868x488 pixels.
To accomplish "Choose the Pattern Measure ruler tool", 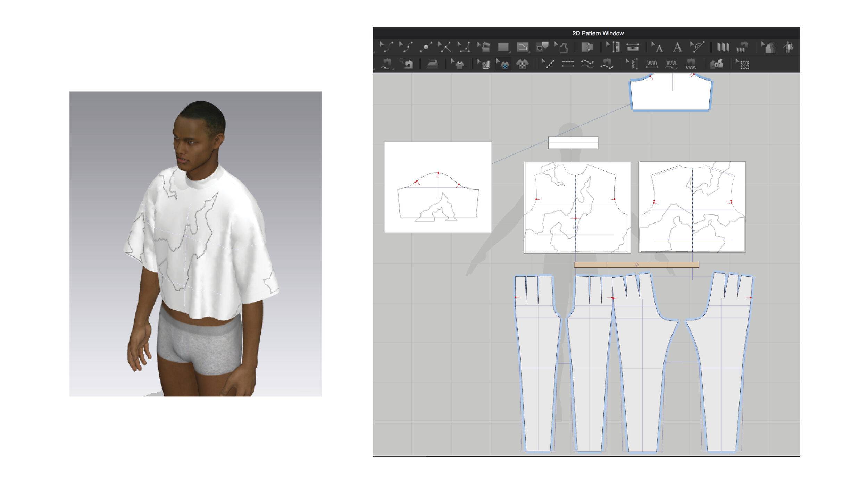I will point(633,47).
